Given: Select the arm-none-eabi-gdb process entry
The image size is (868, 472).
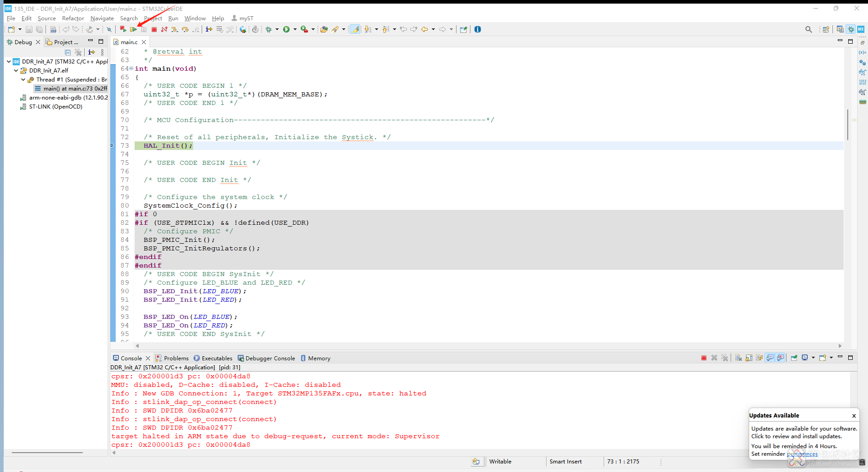Looking at the screenshot, I should pyautogui.click(x=64, y=97).
